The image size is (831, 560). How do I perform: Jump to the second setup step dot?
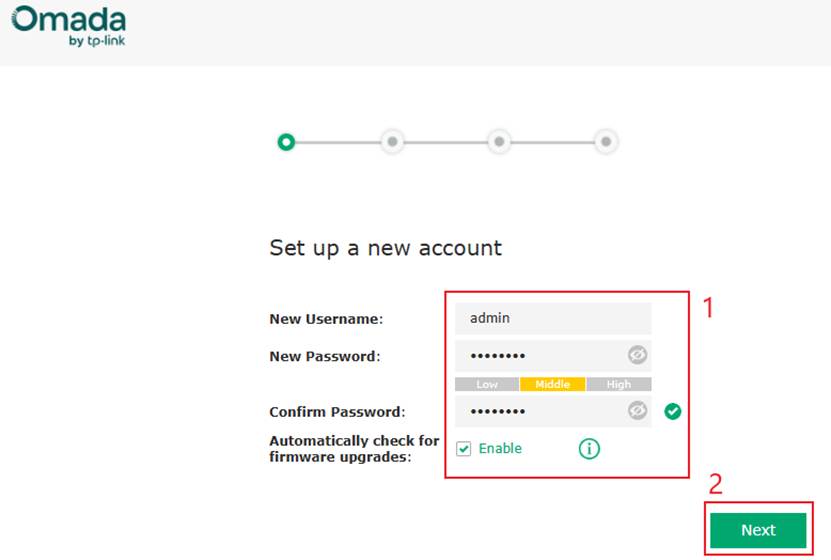[x=393, y=142]
